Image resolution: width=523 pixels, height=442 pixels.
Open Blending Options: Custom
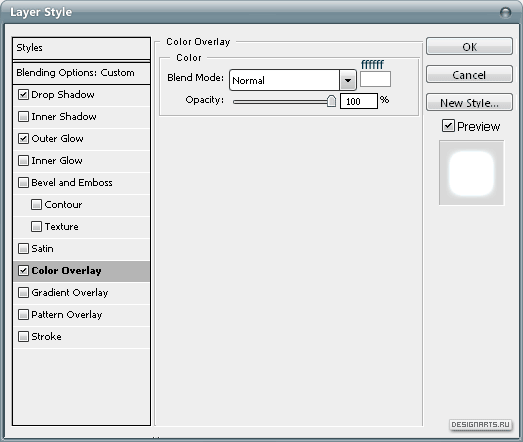pos(81,73)
